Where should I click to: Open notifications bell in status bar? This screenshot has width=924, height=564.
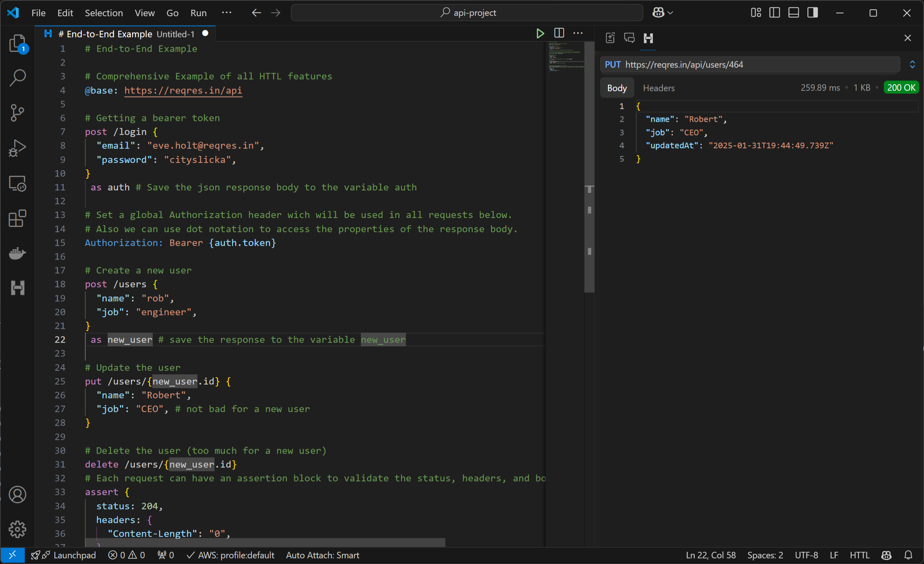(x=909, y=555)
